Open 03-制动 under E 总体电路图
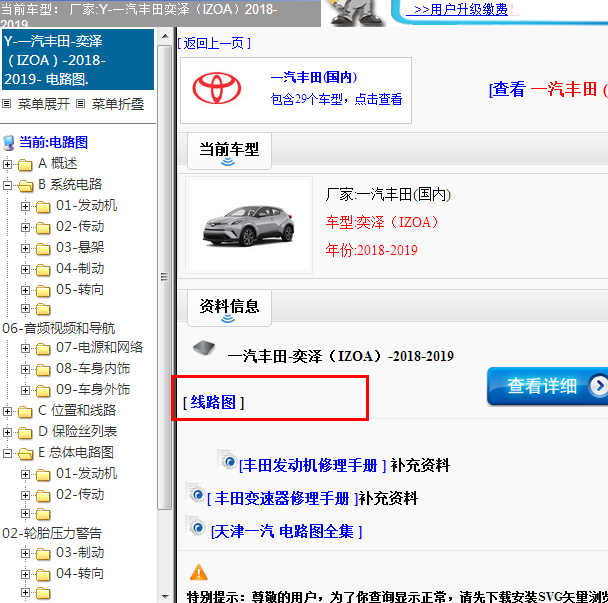Screen dimensions: 608x603 point(80,552)
